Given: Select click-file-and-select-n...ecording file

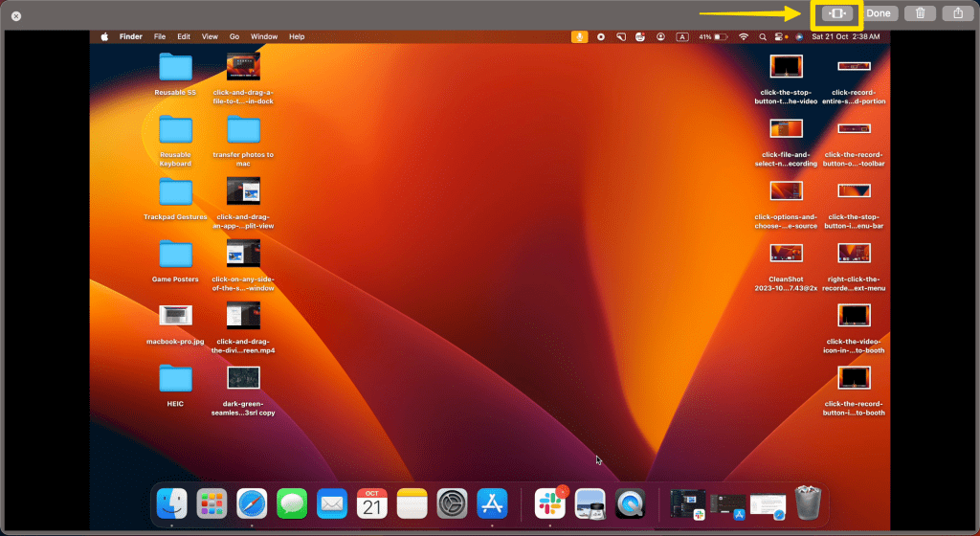Looking at the screenshot, I should [787, 142].
